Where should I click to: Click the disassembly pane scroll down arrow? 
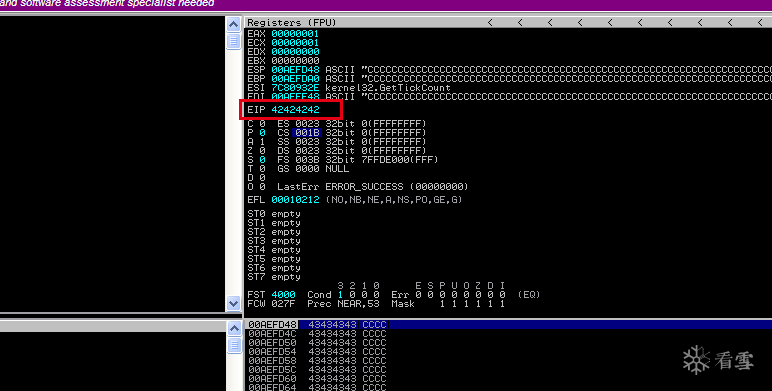[233, 303]
